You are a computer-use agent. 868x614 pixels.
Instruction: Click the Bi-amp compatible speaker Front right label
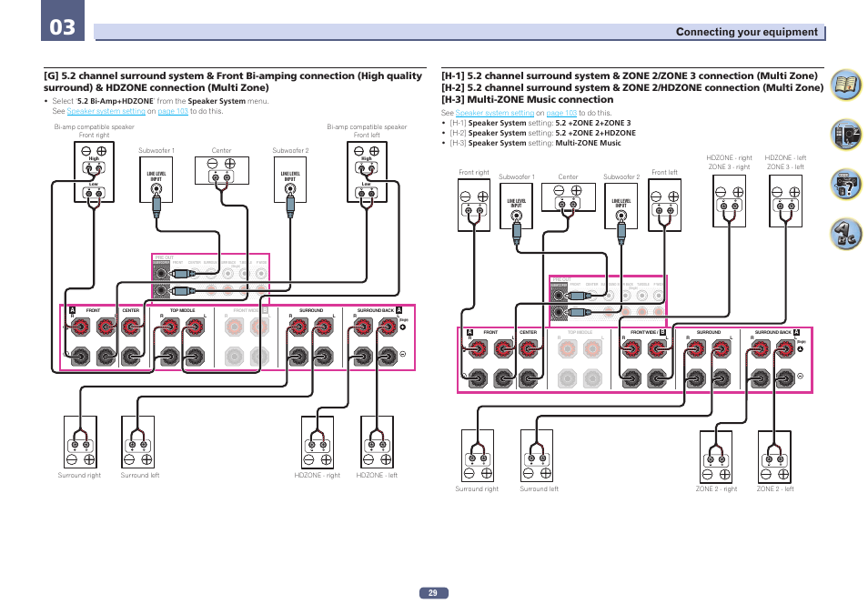click(x=94, y=131)
